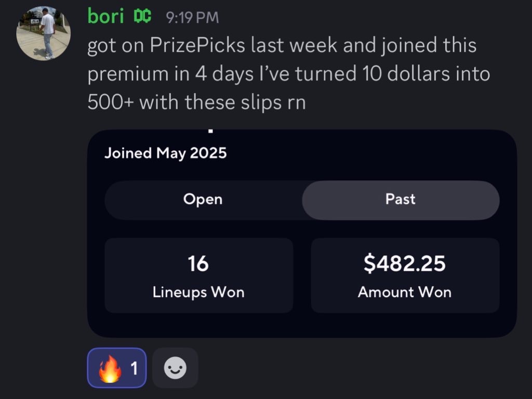This screenshot has height=399, width=532.
Task: Open the bori username profile
Action: (x=106, y=16)
